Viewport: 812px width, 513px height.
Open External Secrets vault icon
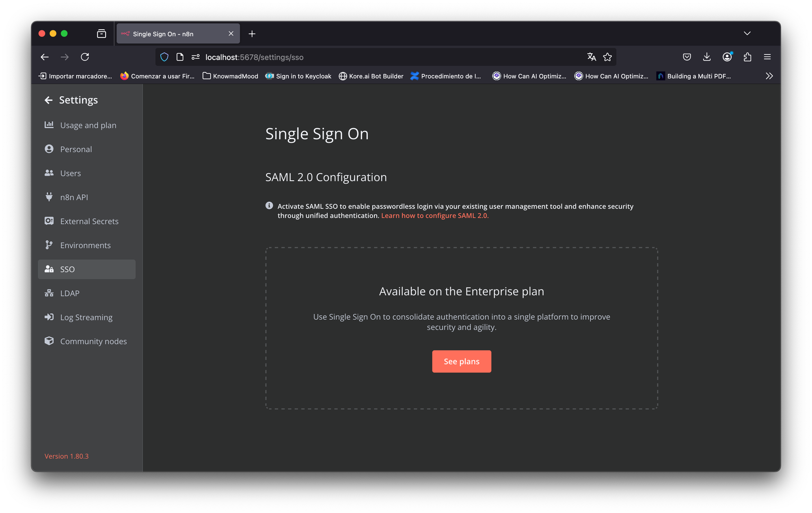point(49,221)
